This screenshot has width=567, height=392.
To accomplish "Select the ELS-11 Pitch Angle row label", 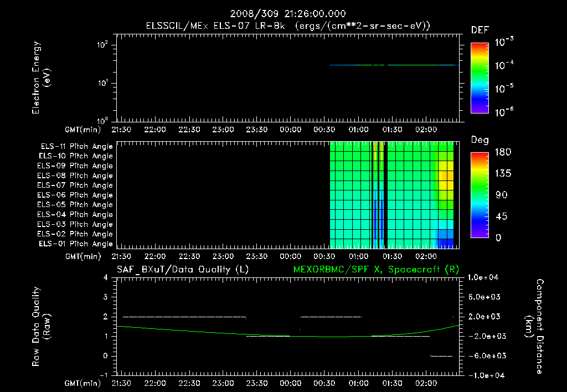I will pyautogui.click(x=76, y=147).
